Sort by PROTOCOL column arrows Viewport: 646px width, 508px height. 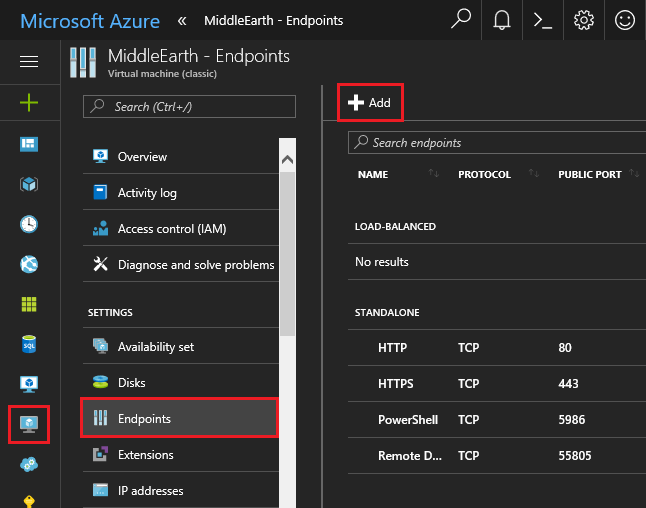click(534, 173)
